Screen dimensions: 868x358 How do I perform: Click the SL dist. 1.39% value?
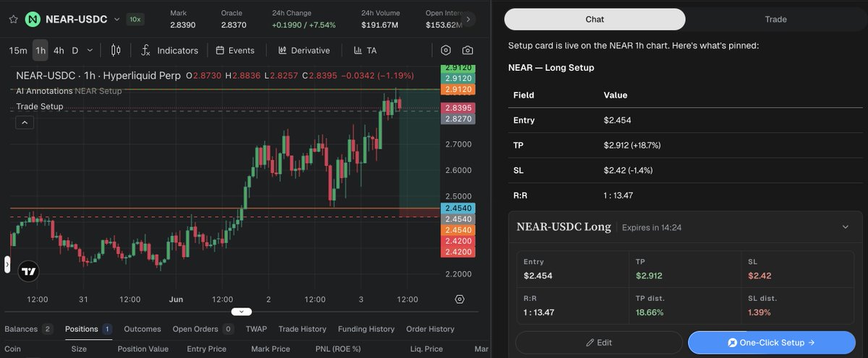tap(759, 312)
